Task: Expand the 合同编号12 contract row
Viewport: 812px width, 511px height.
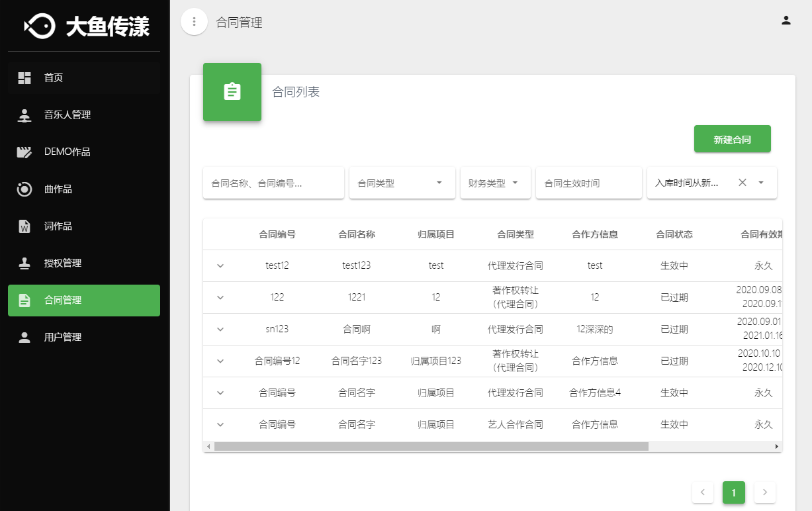Action: 220,361
